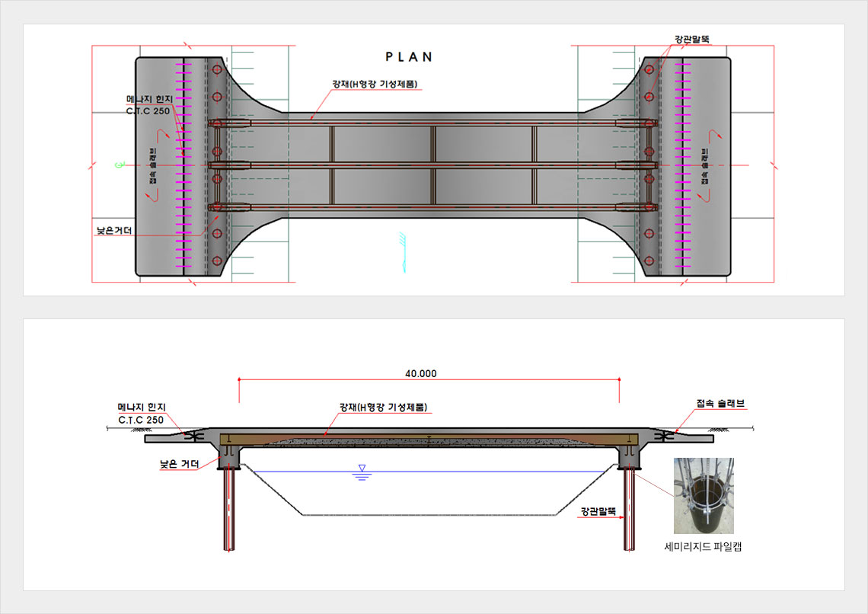868x614 pixels.
Task: Click the 낮은 거더 label in the elevation view
Action: click(179, 462)
